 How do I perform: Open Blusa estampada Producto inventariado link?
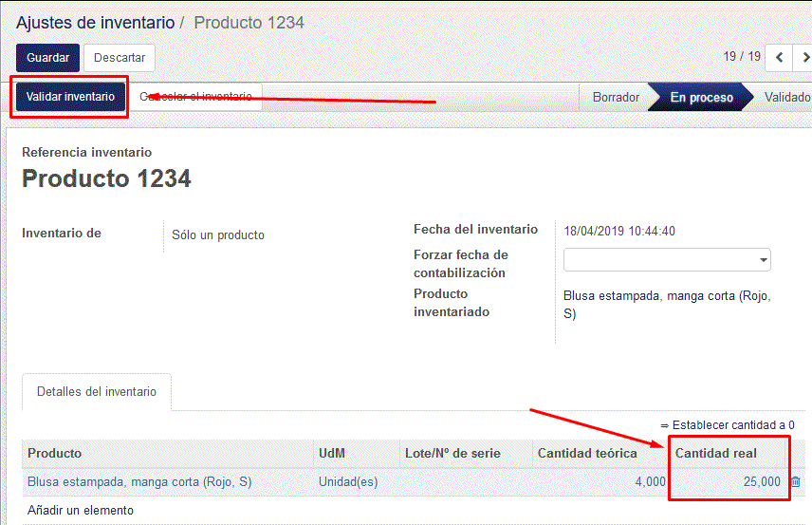(x=667, y=305)
